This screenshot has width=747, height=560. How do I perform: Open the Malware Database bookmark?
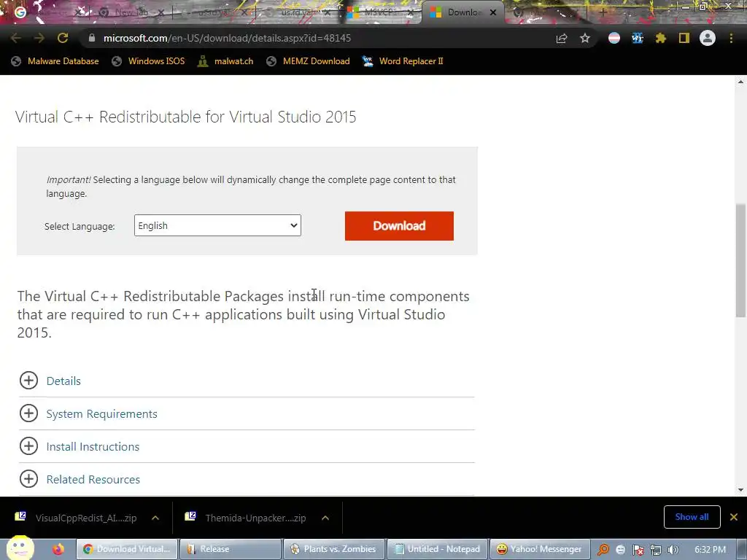pos(55,61)
